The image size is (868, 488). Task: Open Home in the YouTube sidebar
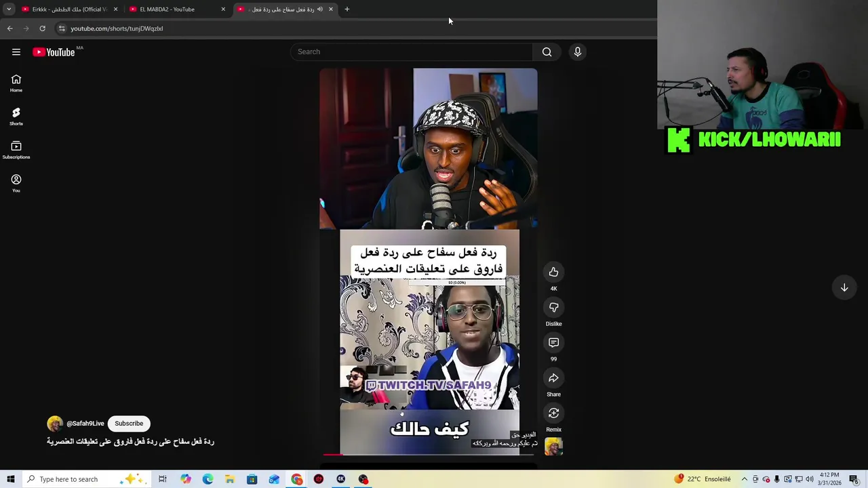coord(16,83)
